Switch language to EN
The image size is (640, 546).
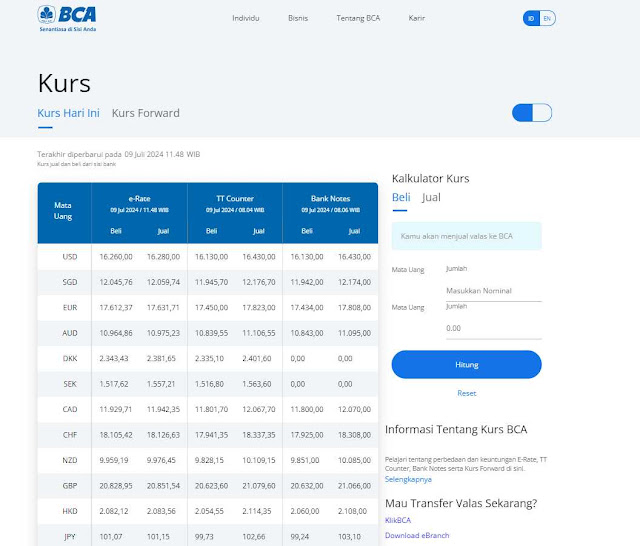click(x=547, y=18)
